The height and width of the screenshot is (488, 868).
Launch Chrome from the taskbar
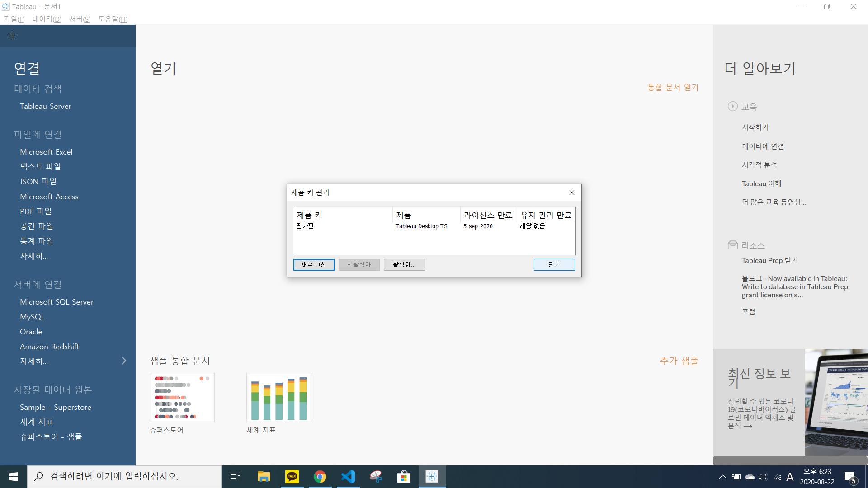320,477
